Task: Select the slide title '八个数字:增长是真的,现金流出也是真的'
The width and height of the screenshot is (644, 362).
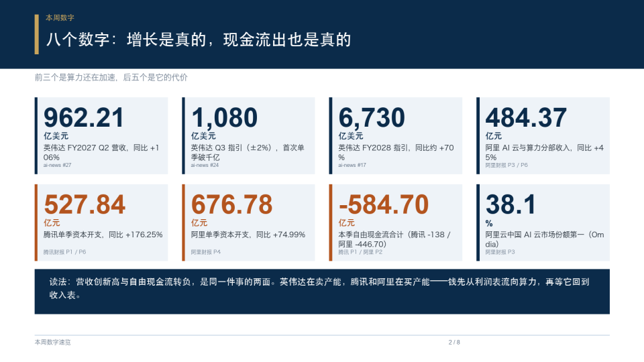Action: 199,40
